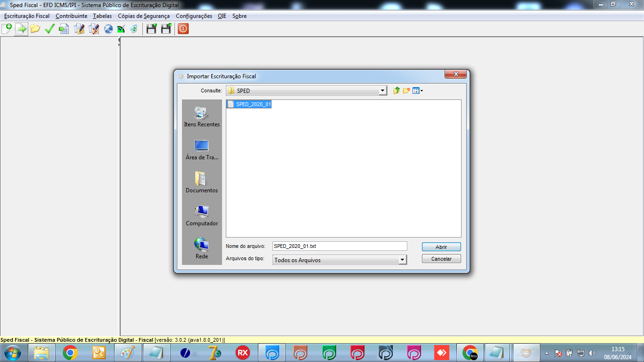Collapse the left panel using the splitter arrow

[119, 40]
